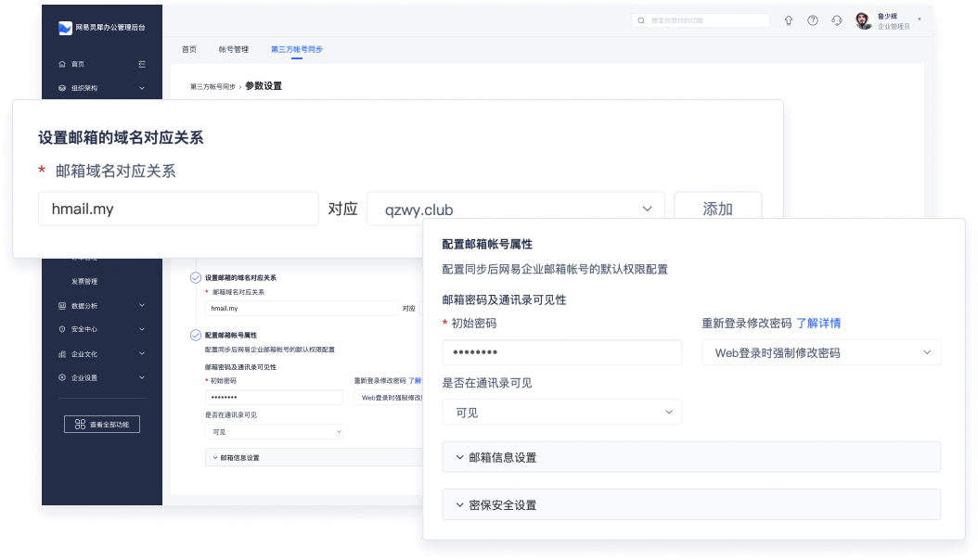Expand the 密保安全设置 section
The height and width of the screenshot is (560, 978).
(691, 504)
